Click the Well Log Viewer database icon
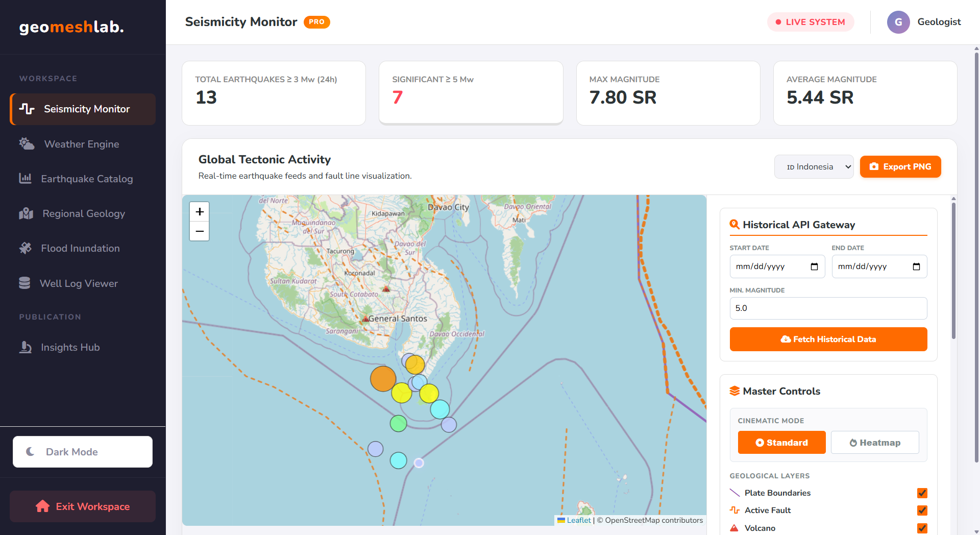980x535 pixels. click(x=24, y=283)
